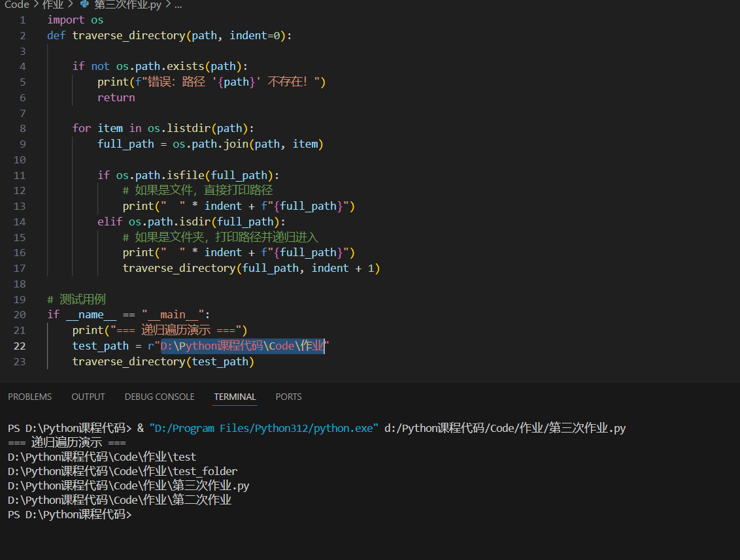
Task: Click "os.path.isfile" on line 11
Action: [160, 176]
